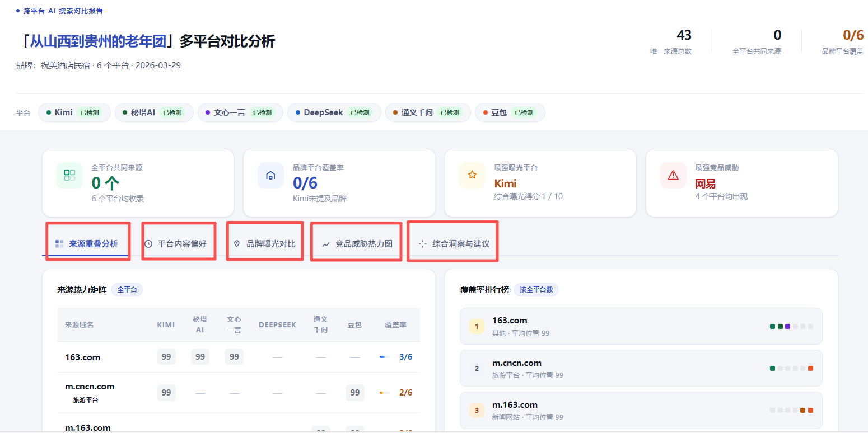Click the rank badge 1 in the ranking list
This screenshot has height=433, width=868.
(x=477, y=326)
